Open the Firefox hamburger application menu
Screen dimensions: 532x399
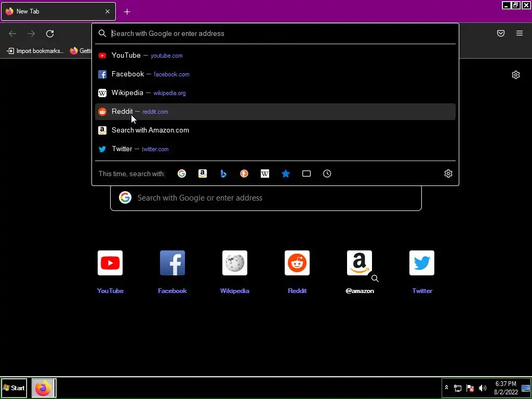coord(520,33)
